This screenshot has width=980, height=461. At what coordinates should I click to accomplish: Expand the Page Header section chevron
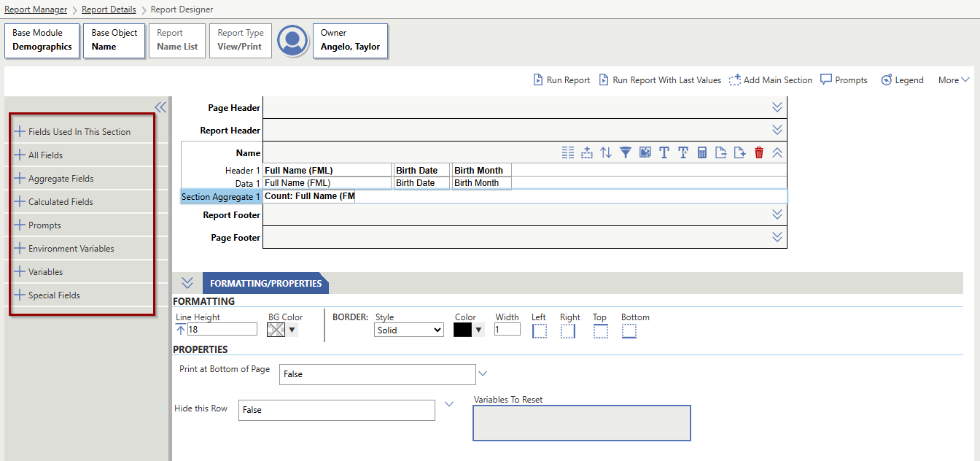tap(777, 108)
